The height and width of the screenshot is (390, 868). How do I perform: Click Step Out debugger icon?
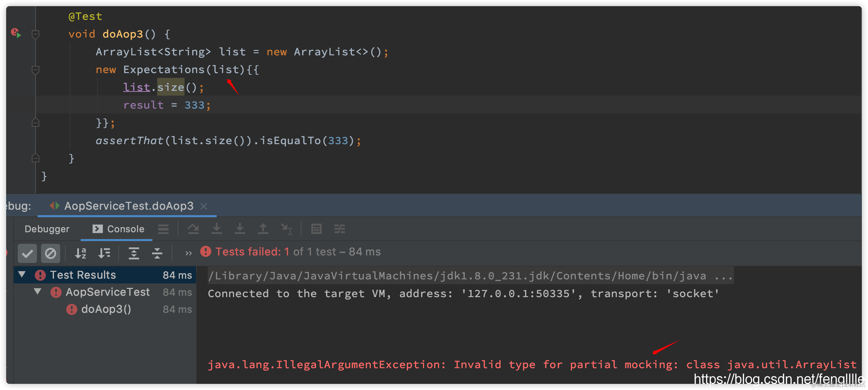pos(263,229)
